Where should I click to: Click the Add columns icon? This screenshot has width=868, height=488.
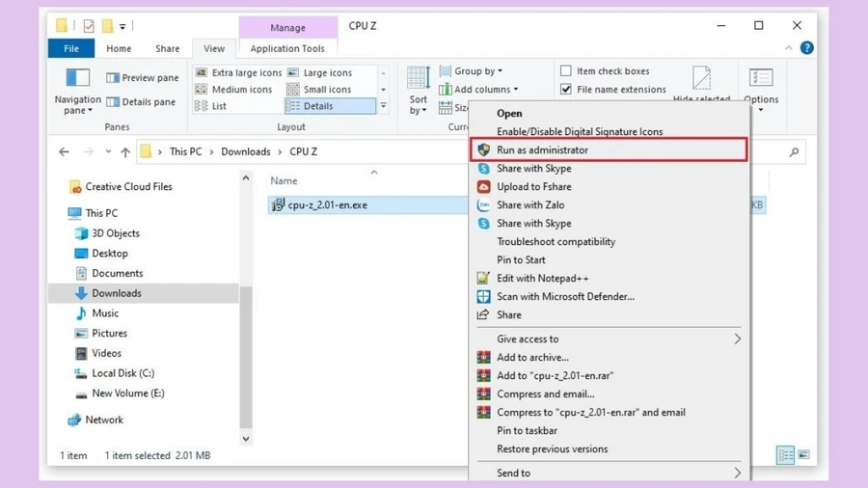(x=445, y=89)
